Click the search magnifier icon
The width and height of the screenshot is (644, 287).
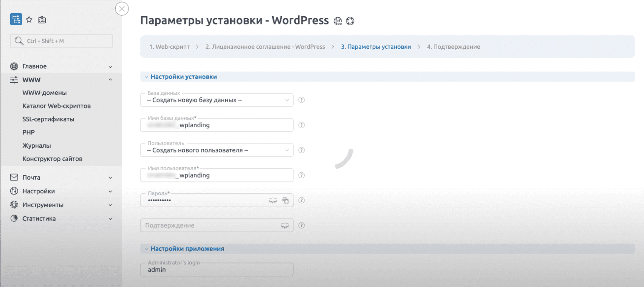19,41
